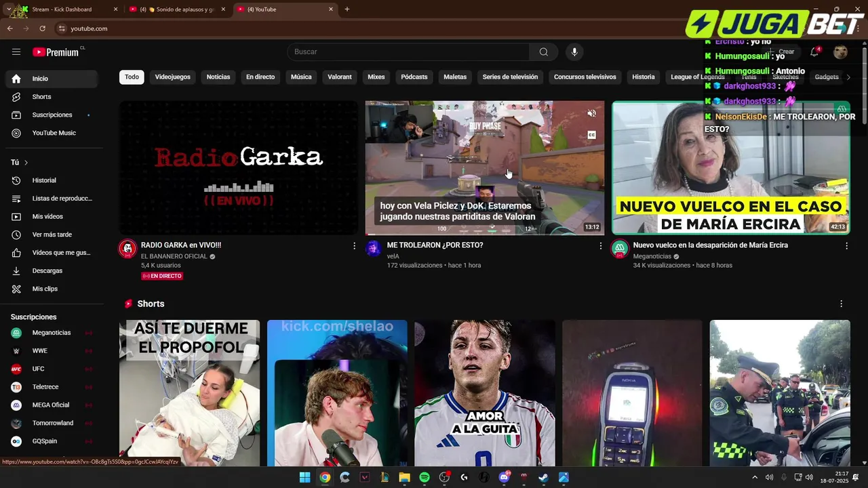Click the YouTube Premium logo
The image size is (868, 488).
[56, 52]
